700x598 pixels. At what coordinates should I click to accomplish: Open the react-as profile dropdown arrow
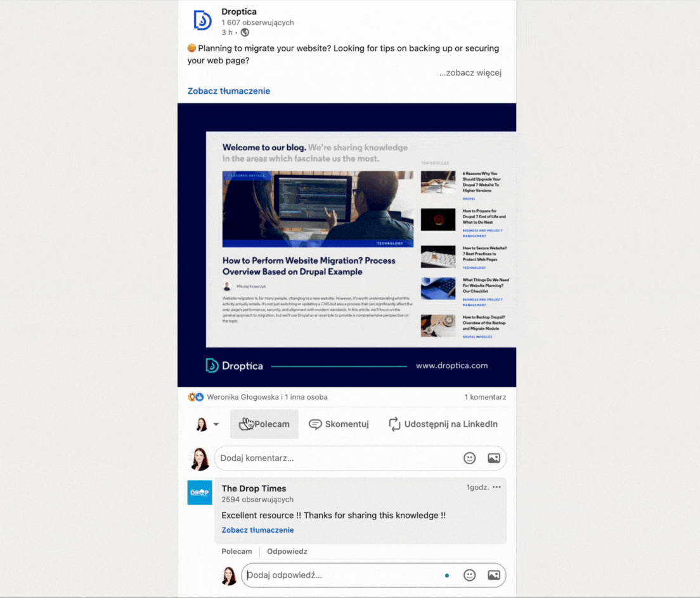(x=216, y=424)
